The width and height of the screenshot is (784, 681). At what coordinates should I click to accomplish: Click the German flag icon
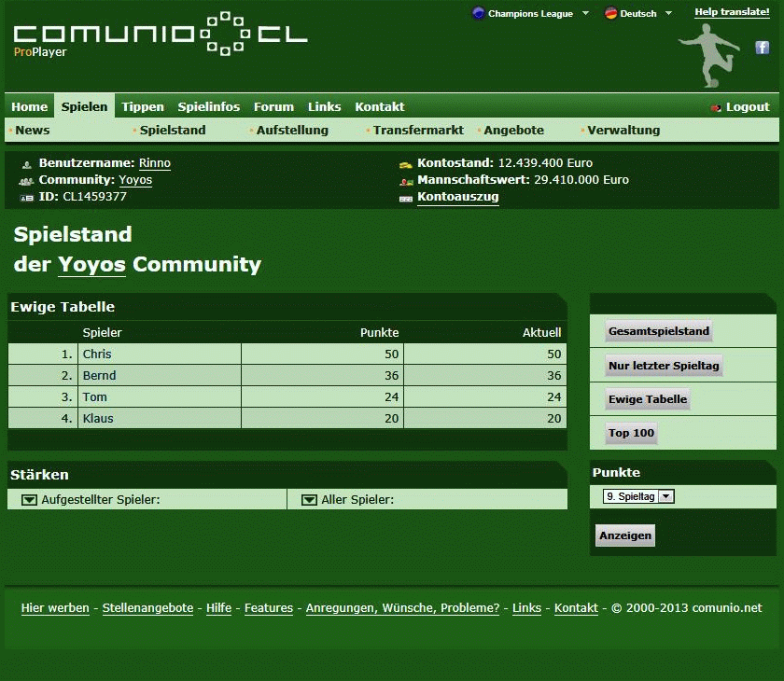click(x=610, y=13)
